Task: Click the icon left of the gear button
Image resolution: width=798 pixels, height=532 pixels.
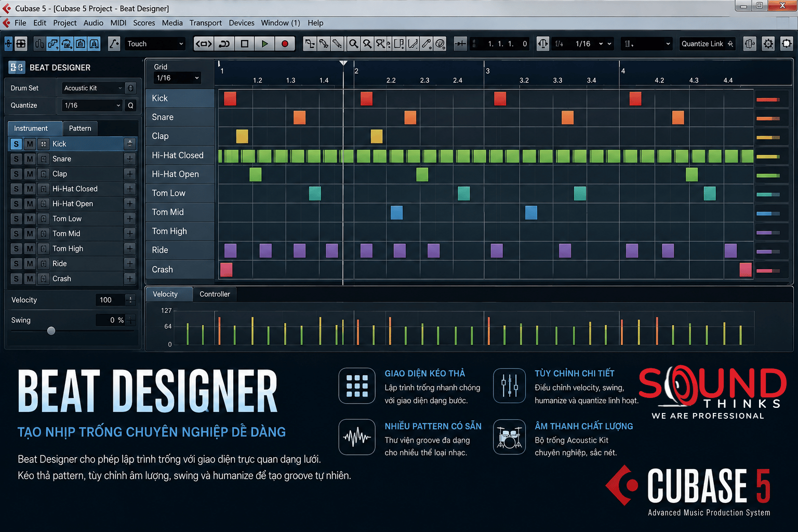Action: [749, 44]
